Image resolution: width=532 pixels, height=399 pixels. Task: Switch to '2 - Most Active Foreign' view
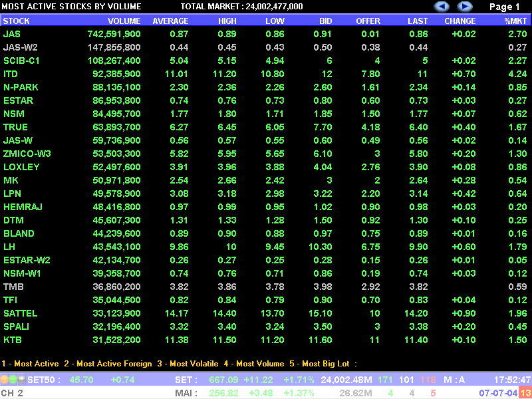108,364
